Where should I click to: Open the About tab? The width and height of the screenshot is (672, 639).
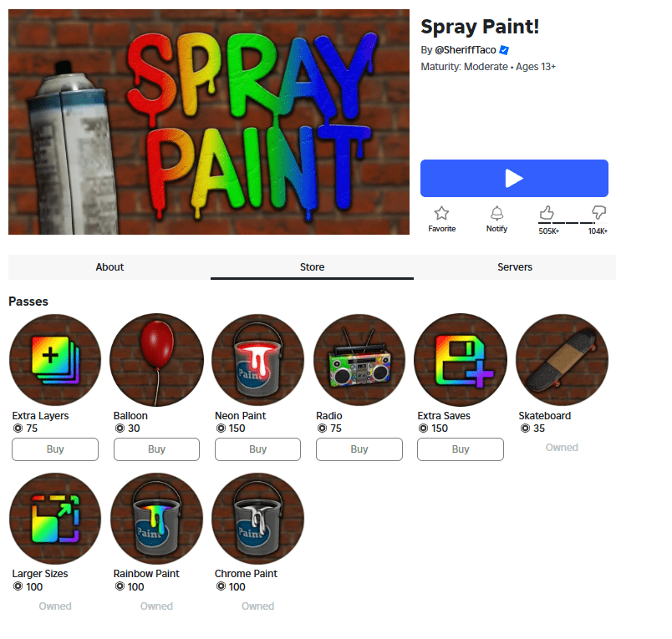[109, 267]
